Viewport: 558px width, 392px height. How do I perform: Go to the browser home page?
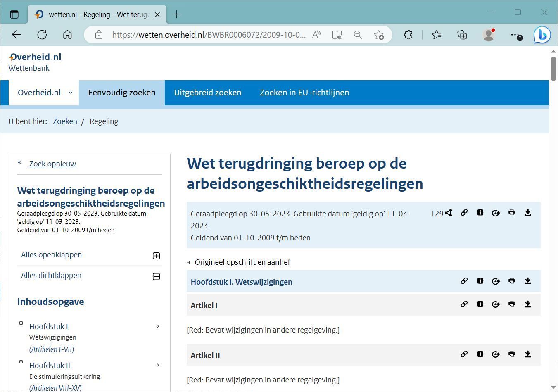(x=67, y=35)
